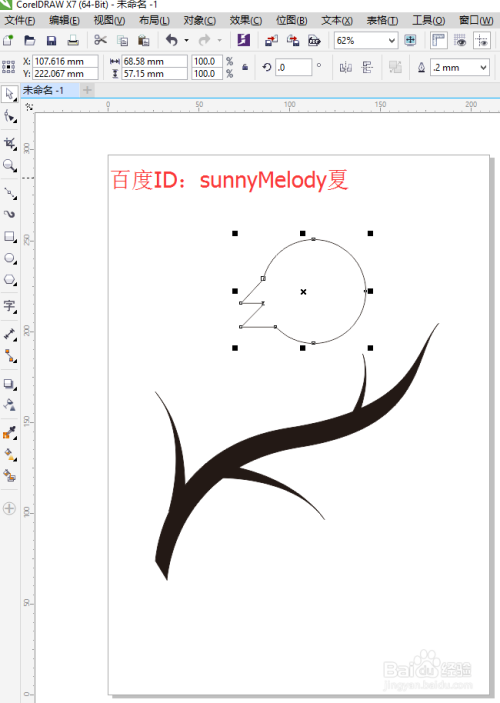500x703 pixels.
Task: Cut selection with scissors icon
Action: pyautogui.click(x=100, y=40)
